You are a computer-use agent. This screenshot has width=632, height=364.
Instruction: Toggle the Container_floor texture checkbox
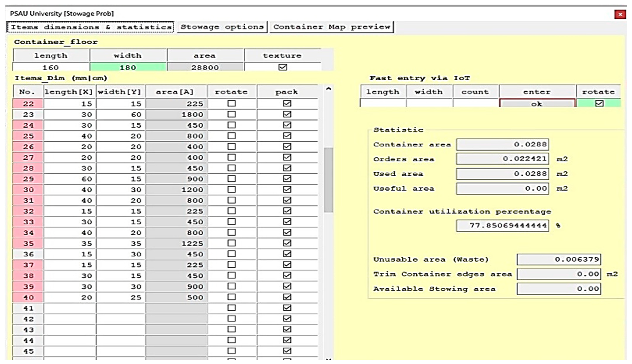pos(282,67)
